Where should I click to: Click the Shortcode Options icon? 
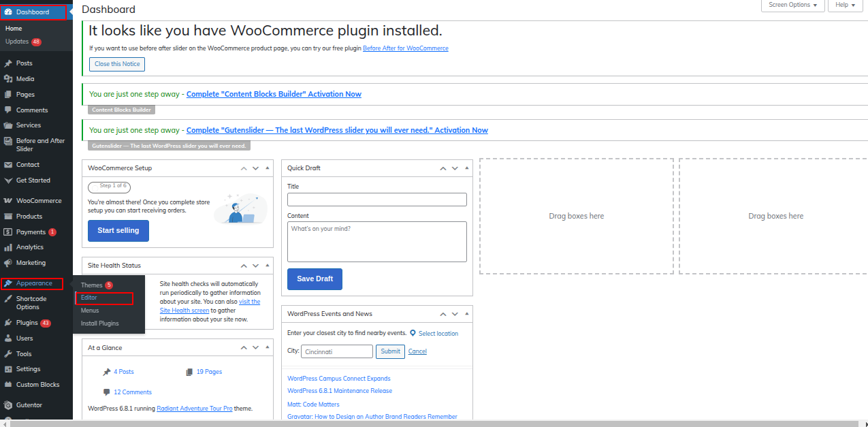pyautogui.click(x=8, y=299)
